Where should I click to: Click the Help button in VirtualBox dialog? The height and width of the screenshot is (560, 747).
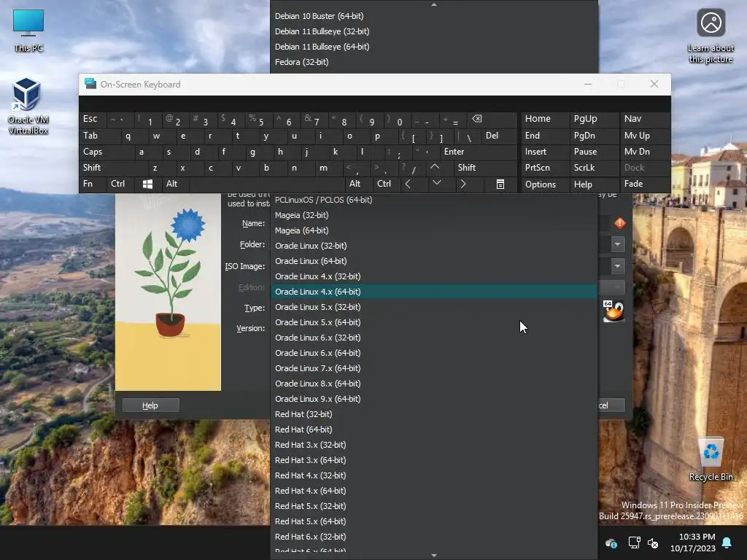point(150,405)
